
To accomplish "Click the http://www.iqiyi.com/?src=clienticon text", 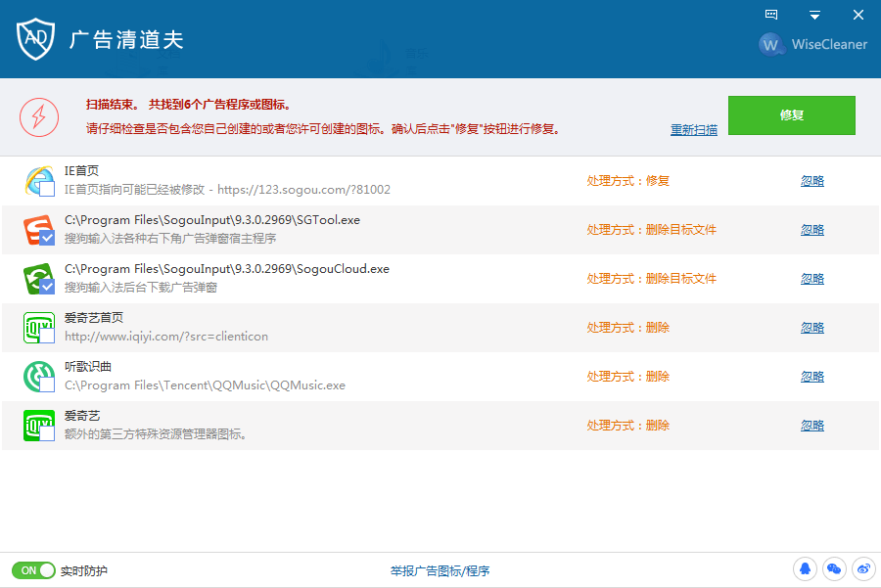I will [166, 337].
